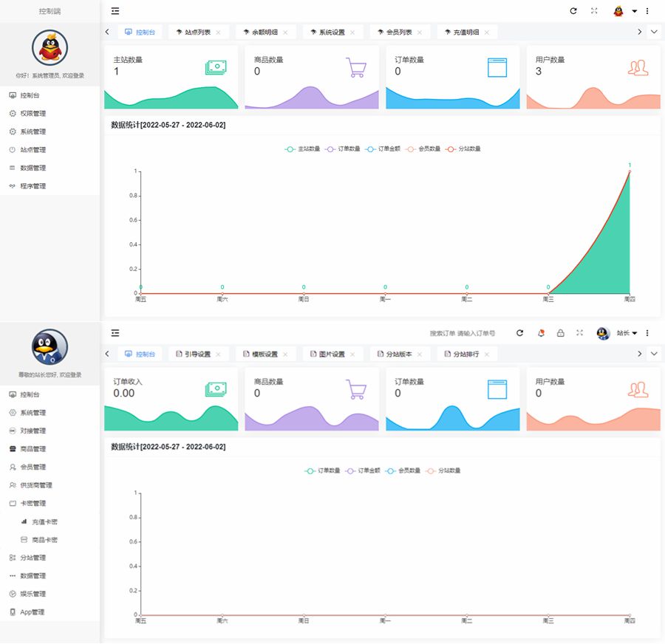Open 程序管理 in the upper sidebar

pyautogui.click(x=33, y=186)
